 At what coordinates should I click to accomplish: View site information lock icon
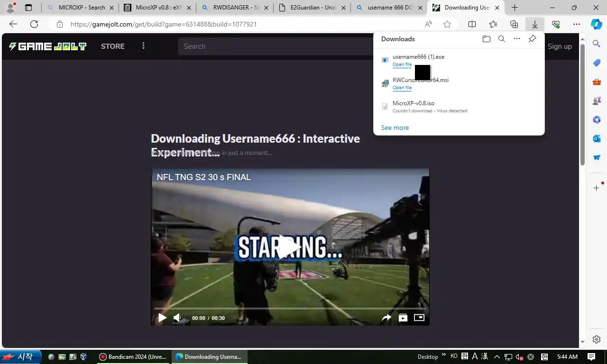(x=59, y=24)
